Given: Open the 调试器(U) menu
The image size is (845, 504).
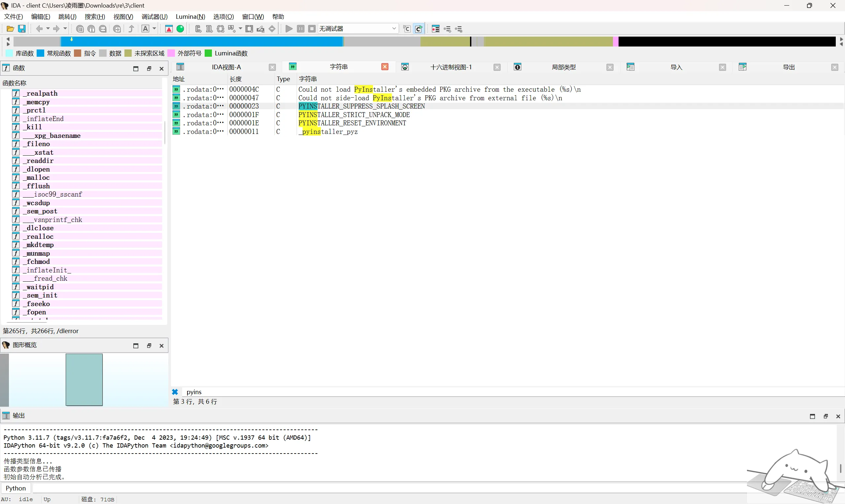Looking at the screenshot, I should [154, 16].
